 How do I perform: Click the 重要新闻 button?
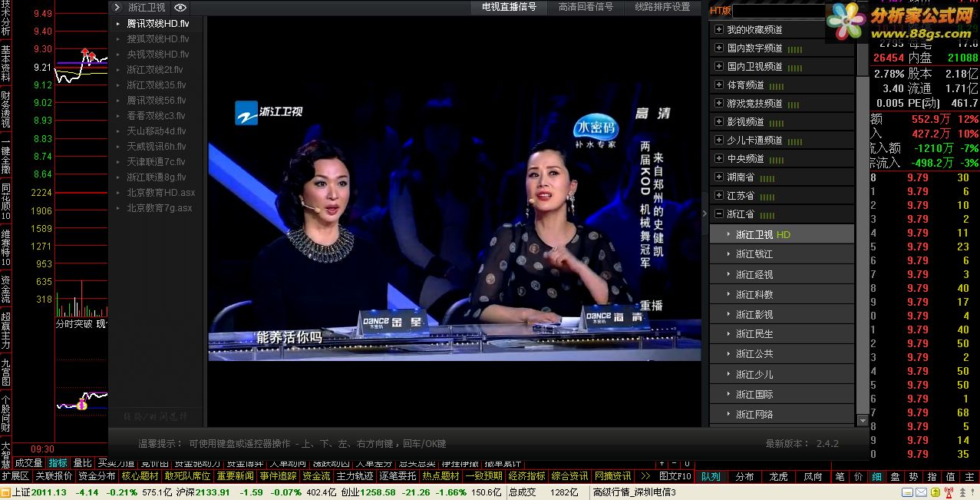(x=235, y=476)
